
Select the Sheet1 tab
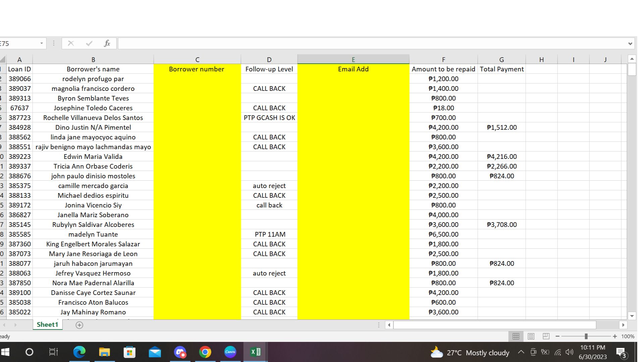pyautogui.click(x=47, y=324)
